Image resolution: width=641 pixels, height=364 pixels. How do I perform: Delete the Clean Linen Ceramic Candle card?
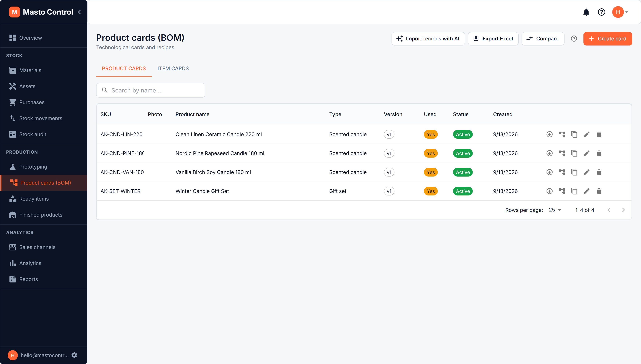point(599,134)
